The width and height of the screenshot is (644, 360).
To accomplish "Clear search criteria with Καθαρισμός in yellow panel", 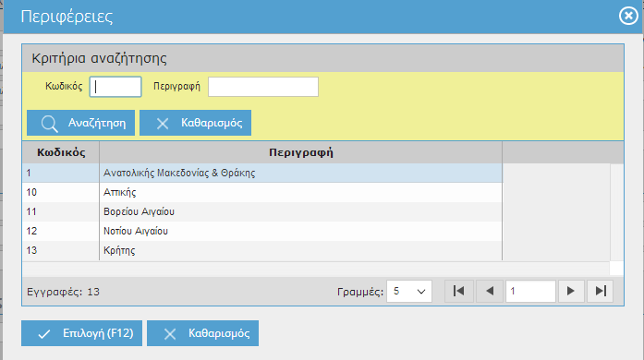I will [196, 123].
